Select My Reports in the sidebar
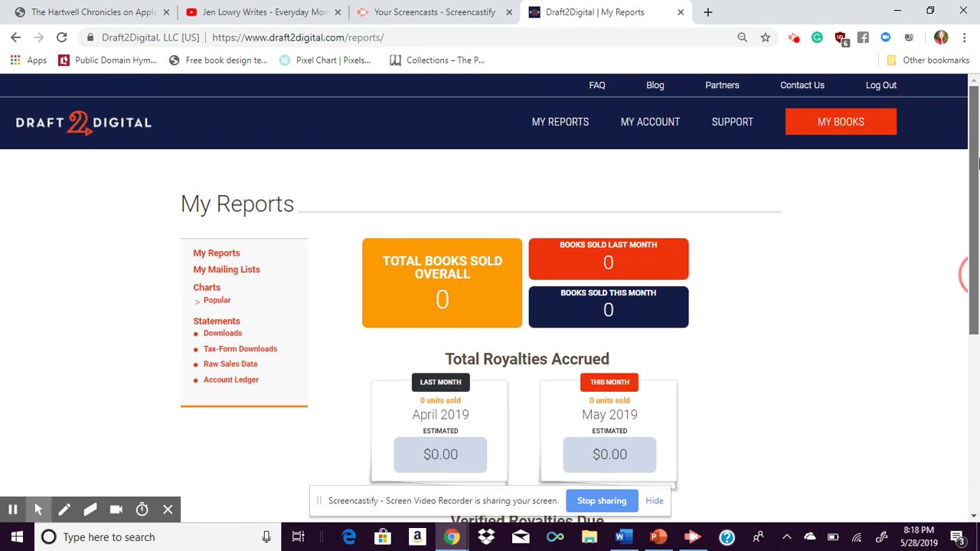The width and height of the screenshot is (980, 551). point(217,253)
